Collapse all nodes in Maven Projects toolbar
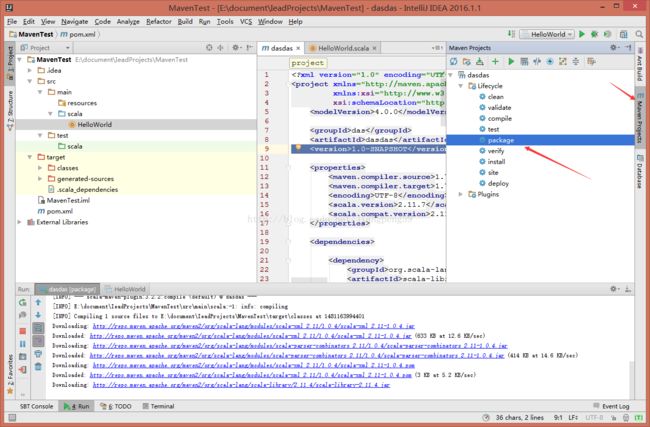This screenshot has width=650, height=427. [x=576, y=61]
